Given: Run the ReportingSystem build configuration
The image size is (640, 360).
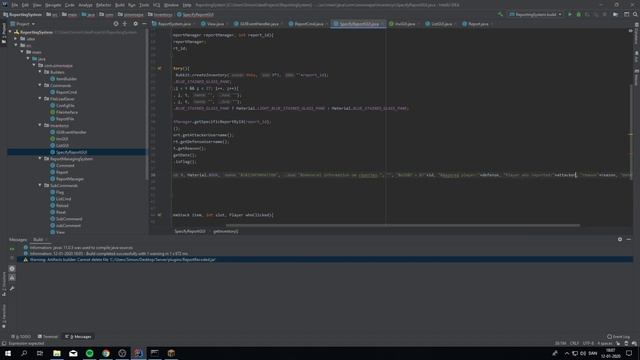Looking at the screenshot, I should (x=570, y=14).
